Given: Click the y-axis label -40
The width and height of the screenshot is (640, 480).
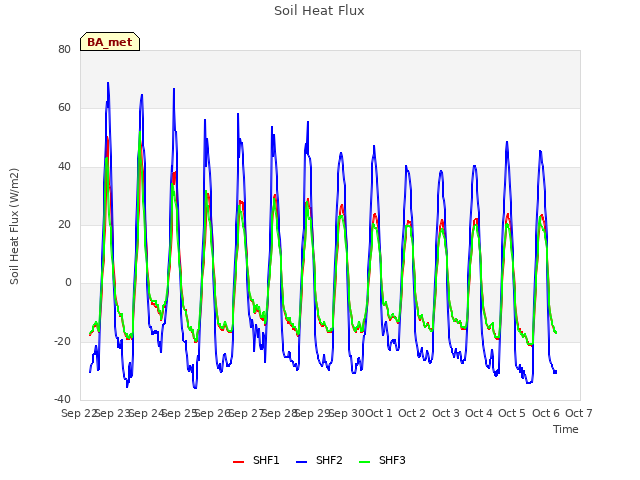Looking at the screenshot, I should pos(62,399).
